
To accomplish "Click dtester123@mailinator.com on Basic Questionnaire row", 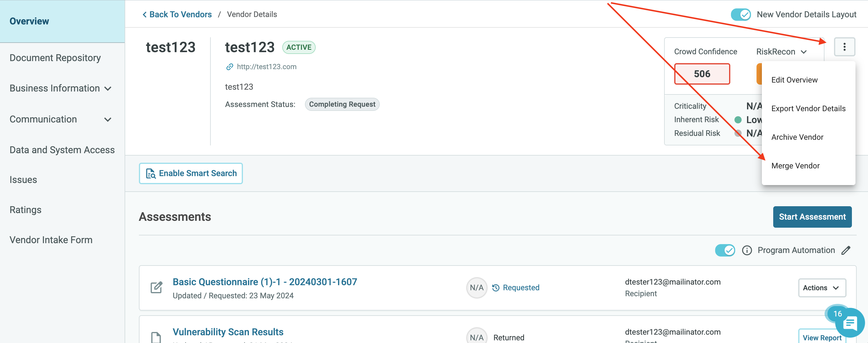I will click(672, 282).
